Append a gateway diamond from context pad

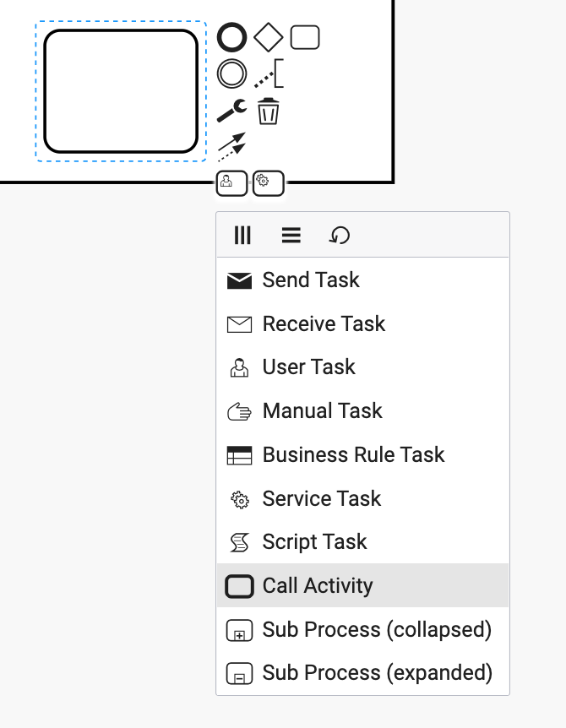269,37
